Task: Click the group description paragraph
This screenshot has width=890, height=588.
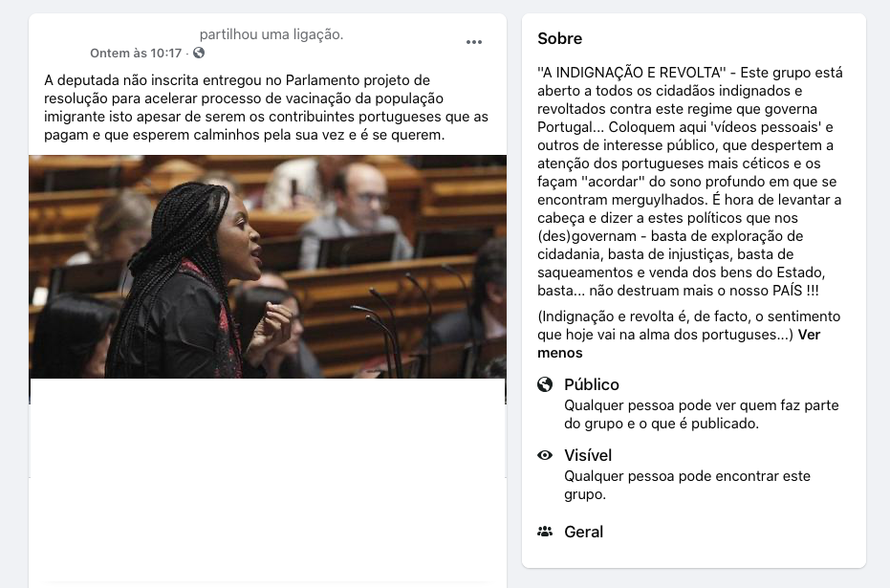Action: [x=690, y=182]
